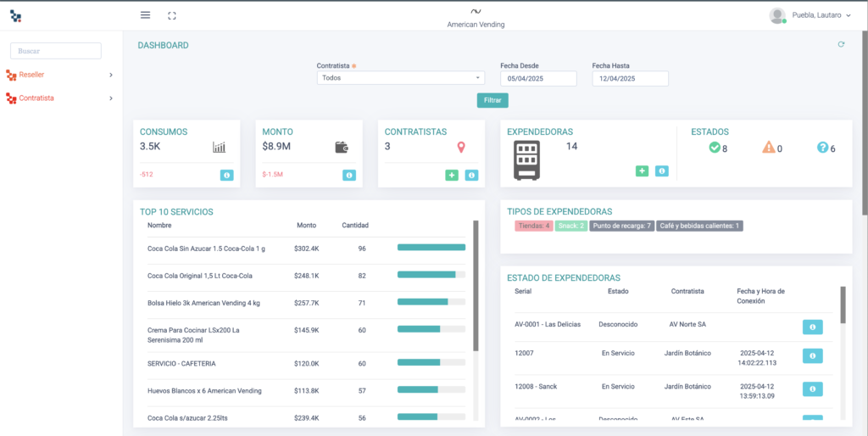Open info for the Expendedoras card
The image size is (868, 436).
click(x=662, y=170)
